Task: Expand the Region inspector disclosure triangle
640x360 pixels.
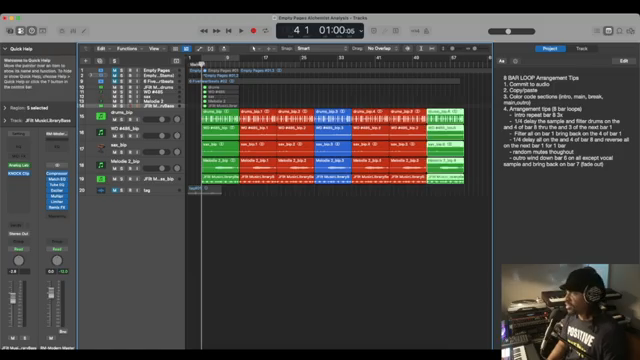Action: (x=5, y=108)
